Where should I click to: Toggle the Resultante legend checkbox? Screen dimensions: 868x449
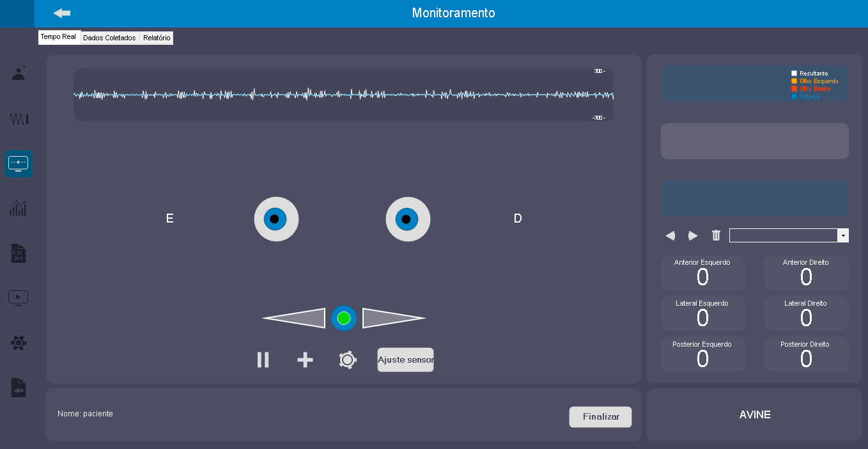pyautogui.click(x=794, y=74)
